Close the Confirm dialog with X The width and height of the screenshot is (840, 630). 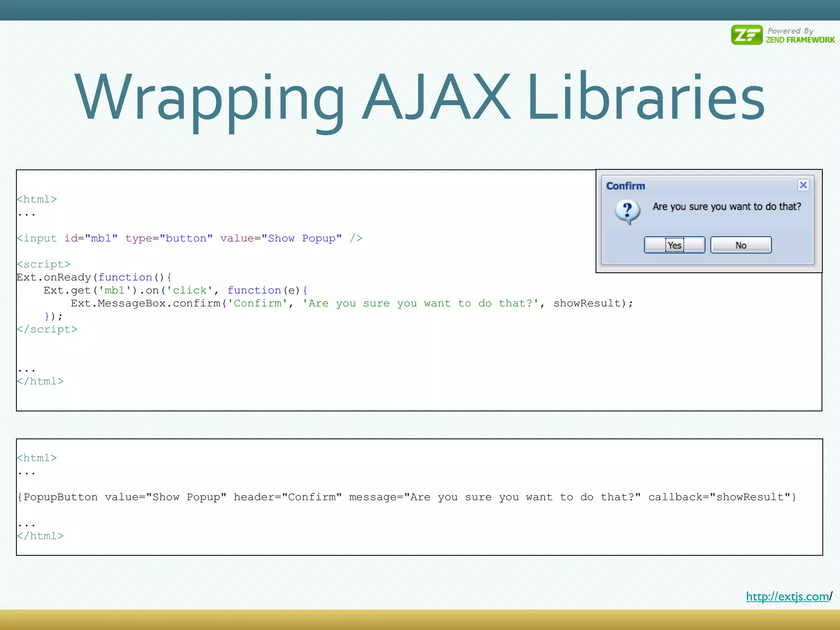(x=803, y=185)
